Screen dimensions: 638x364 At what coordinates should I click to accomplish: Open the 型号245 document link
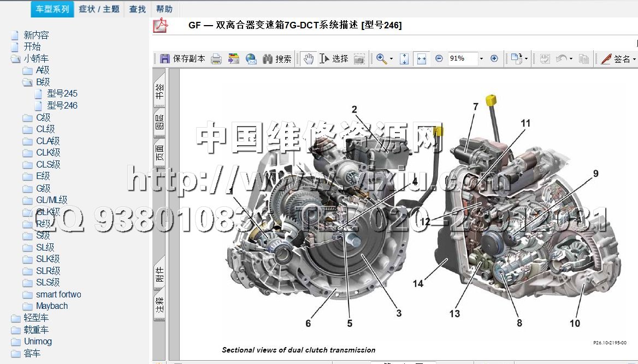coord(62,94)
